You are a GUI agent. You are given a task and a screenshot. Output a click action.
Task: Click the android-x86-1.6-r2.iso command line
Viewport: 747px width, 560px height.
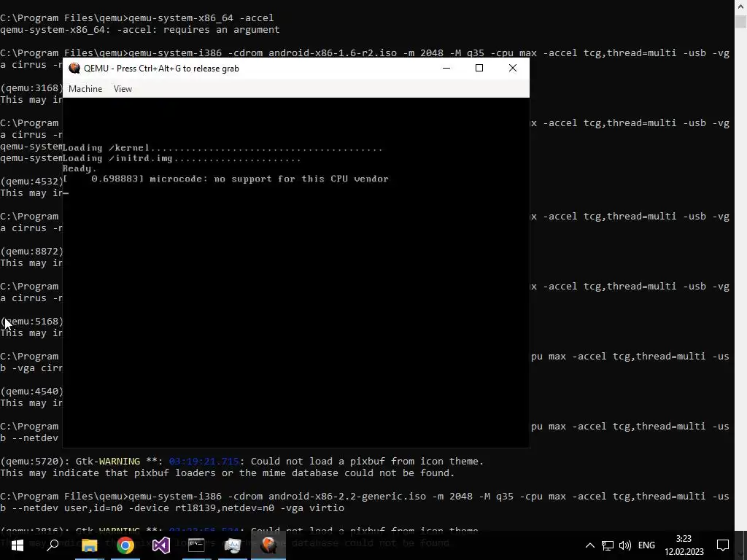pyautogui.click(x=365, y=52)
